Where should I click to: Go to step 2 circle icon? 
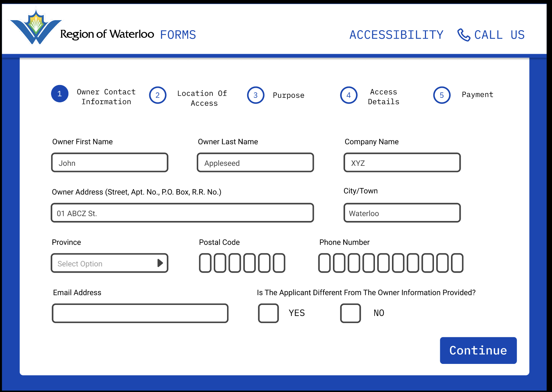click(x=158, y=95)
